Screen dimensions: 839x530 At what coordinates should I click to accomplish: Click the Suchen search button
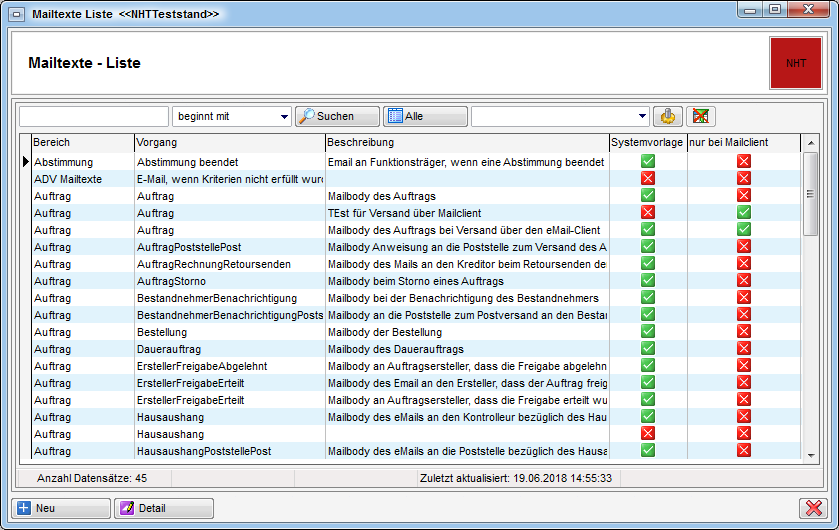click(337, 116)
